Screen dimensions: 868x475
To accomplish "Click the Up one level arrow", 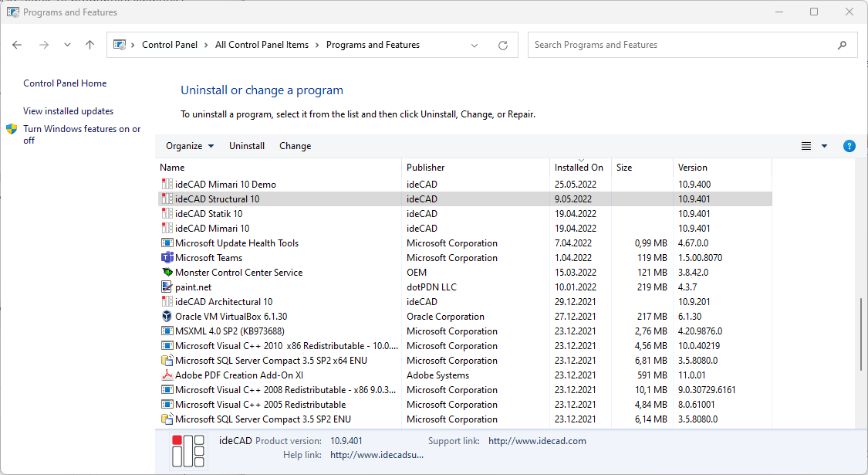I will [x=90, y=45].
